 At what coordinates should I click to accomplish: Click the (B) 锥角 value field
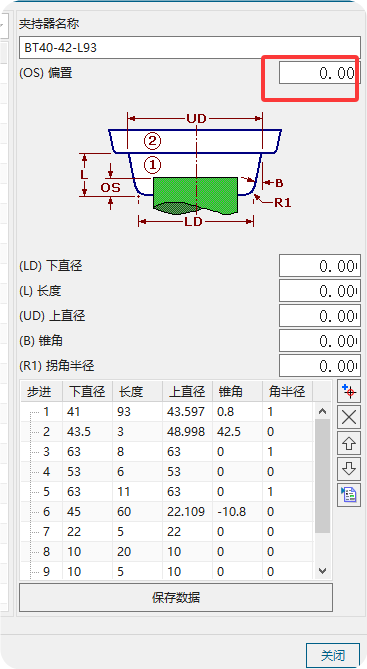coord(320,340)
